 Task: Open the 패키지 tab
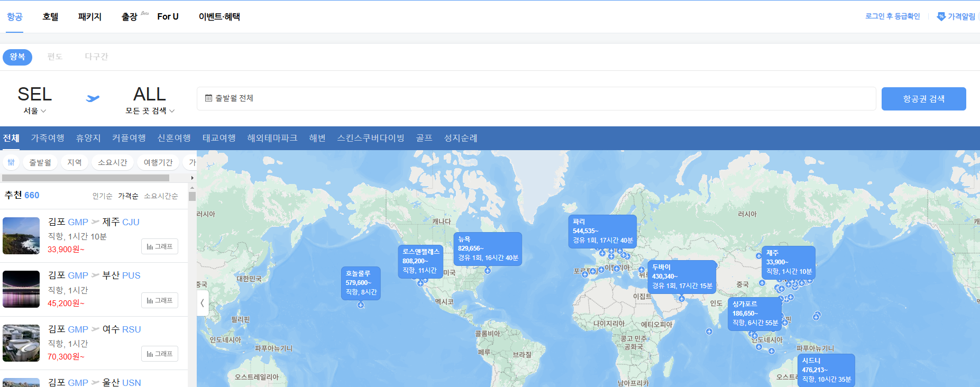90,17
